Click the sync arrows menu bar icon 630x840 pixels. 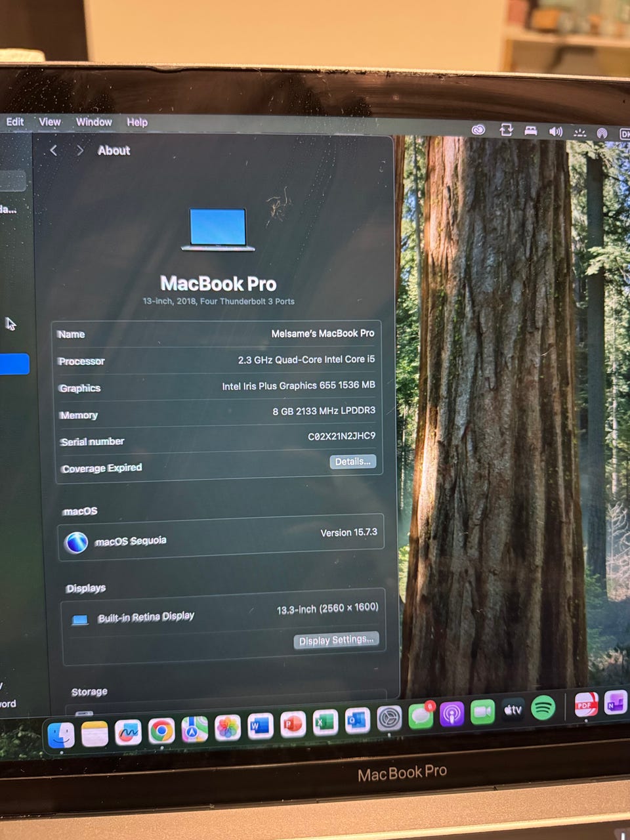tap(506, 130)
